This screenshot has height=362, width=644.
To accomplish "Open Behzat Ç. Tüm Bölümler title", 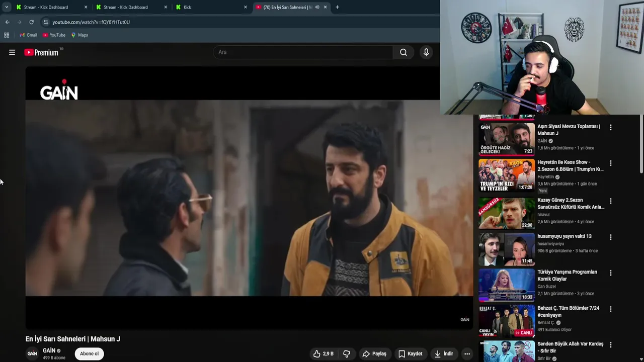I will click(569, 311).
